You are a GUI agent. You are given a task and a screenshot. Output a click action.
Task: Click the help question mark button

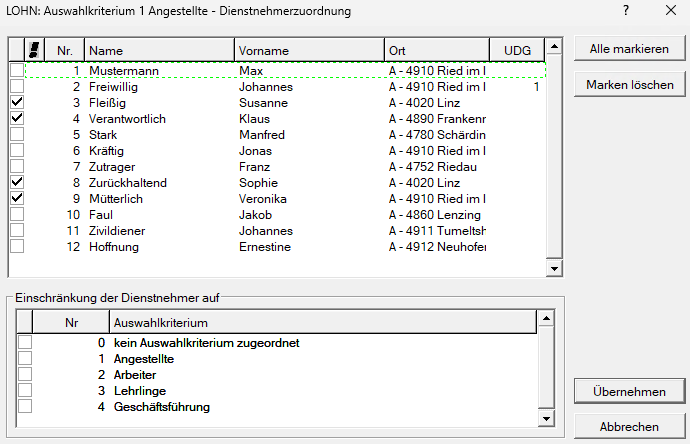pos(625,11)
